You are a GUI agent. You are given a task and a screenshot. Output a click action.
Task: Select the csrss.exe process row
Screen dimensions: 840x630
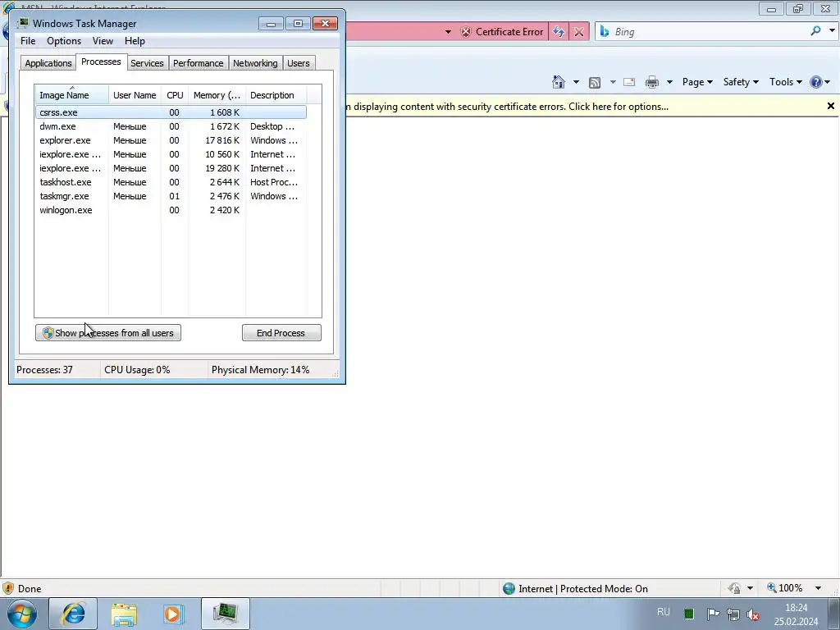click(x=171, y=112)
